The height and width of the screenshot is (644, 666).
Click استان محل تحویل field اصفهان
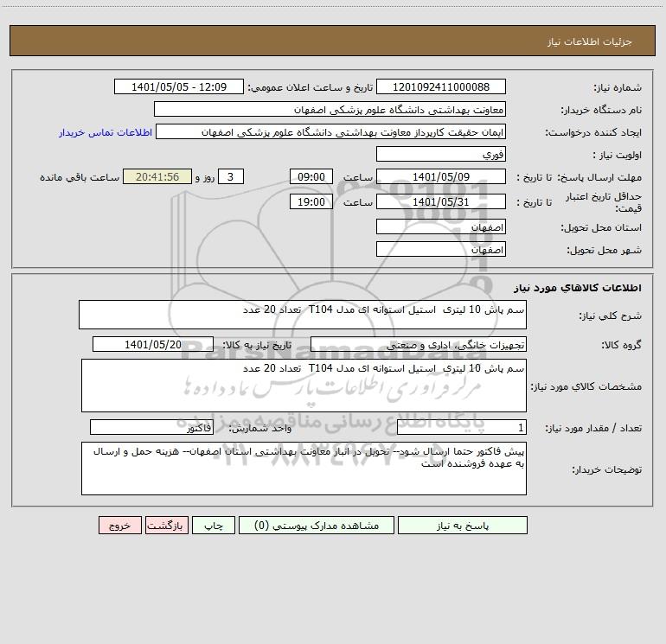(x=441, y=226)
